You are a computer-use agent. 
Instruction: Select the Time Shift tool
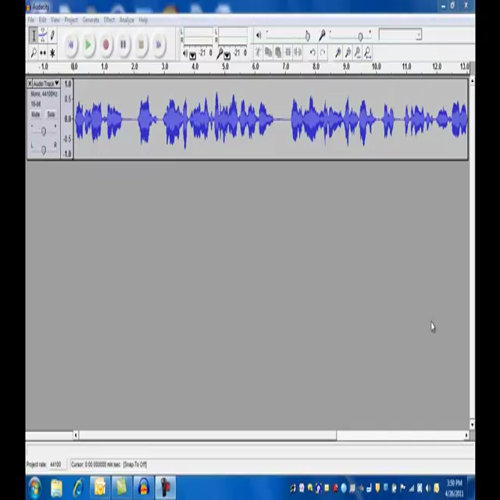click(43, 53)
